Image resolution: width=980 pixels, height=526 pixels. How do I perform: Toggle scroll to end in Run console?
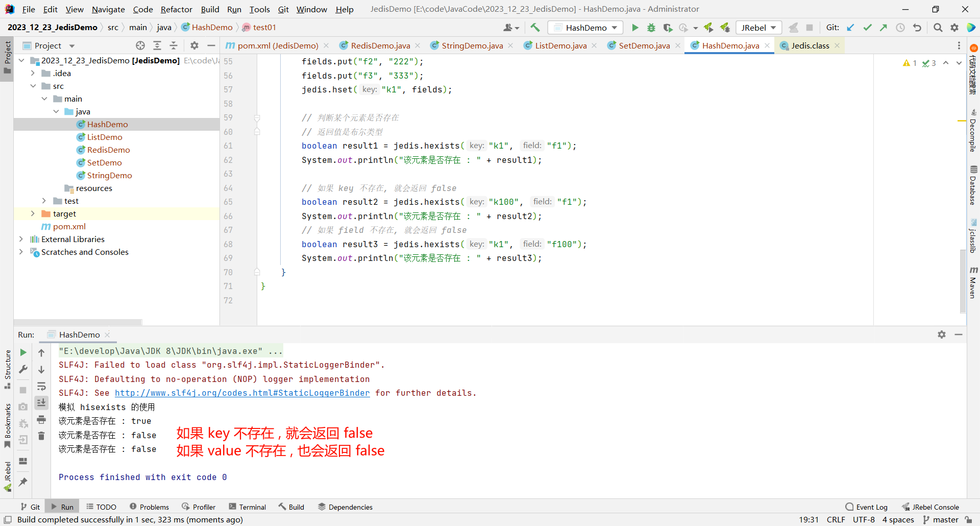click(x=41, y=403)
